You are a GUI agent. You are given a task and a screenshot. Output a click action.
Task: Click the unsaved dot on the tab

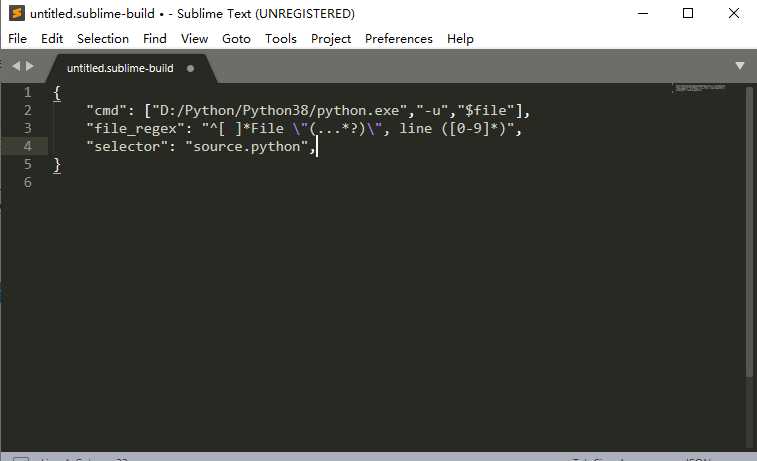tap(190, 69)
